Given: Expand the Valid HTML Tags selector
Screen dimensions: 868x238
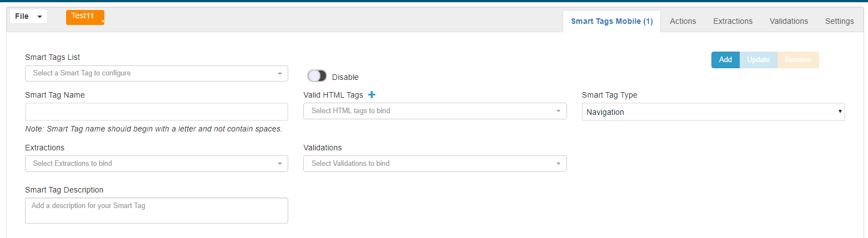Looking at the screenshot, I should (x=435, y=111).
